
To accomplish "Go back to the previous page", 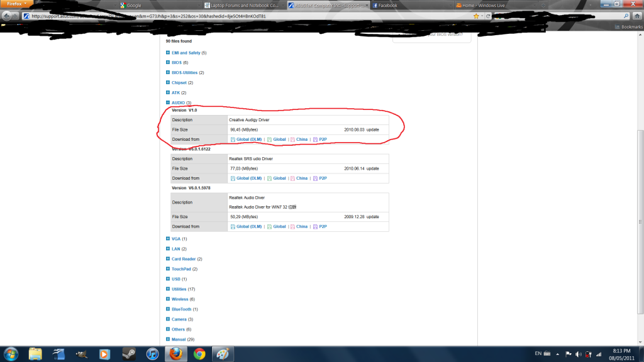I will pyautogui.click(x=7, y=16).
